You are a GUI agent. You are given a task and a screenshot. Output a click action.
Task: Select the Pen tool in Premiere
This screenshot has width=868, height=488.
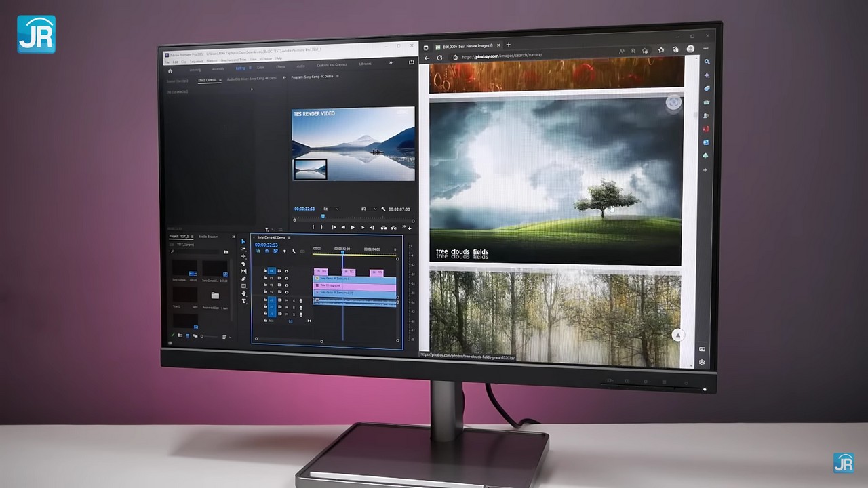coord(243,279)
